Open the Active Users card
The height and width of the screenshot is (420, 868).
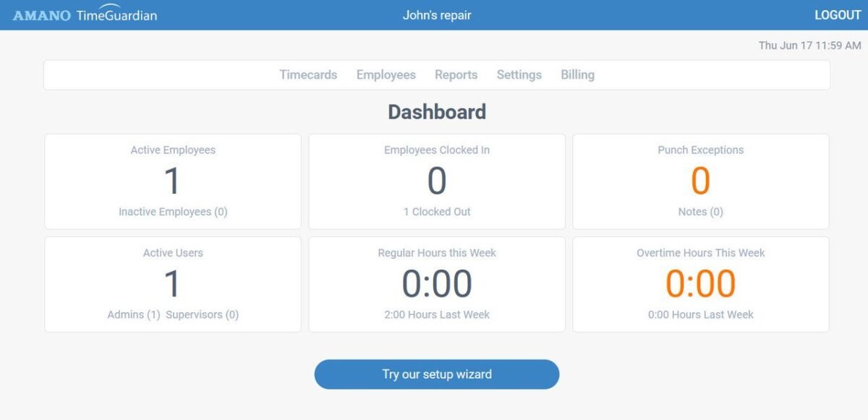(x=172, y=283)
